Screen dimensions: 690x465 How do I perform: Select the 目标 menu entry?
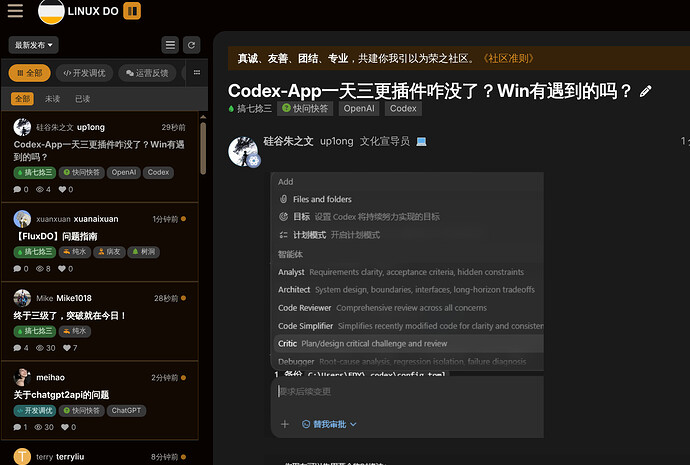tap(407, 217)
